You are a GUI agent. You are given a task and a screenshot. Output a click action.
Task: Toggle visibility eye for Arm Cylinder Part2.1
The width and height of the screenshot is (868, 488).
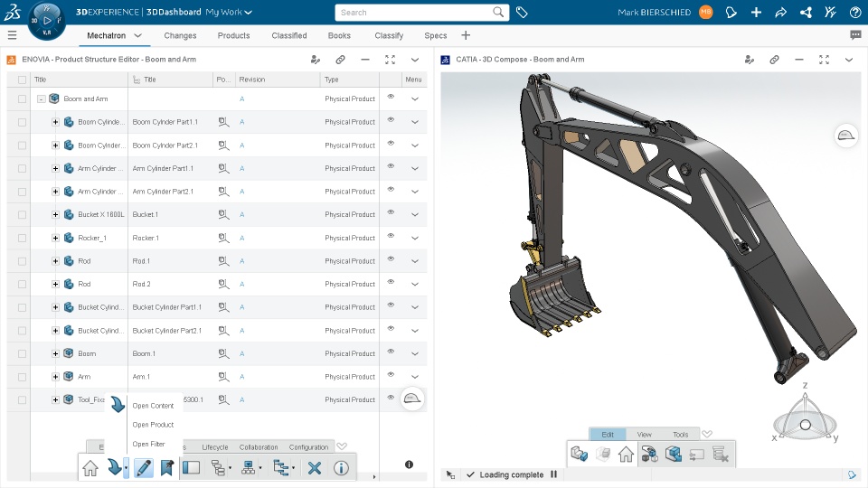[x=391, y=189]
